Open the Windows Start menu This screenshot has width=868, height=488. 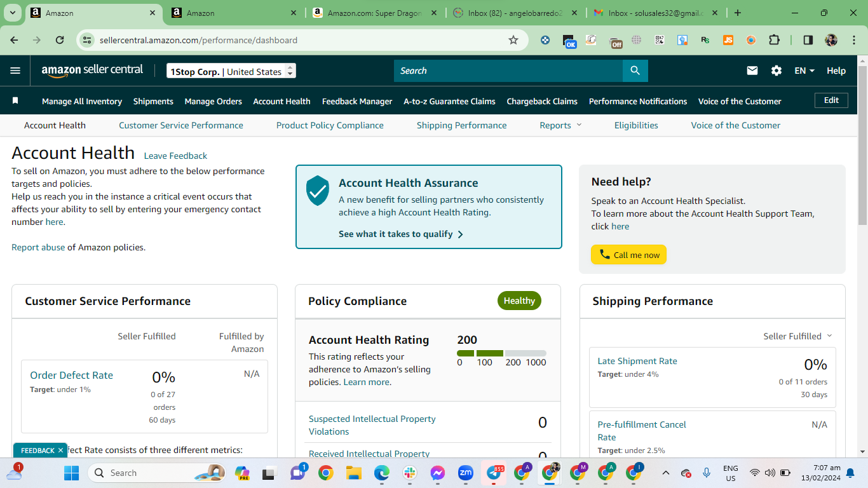coord(71,473)
